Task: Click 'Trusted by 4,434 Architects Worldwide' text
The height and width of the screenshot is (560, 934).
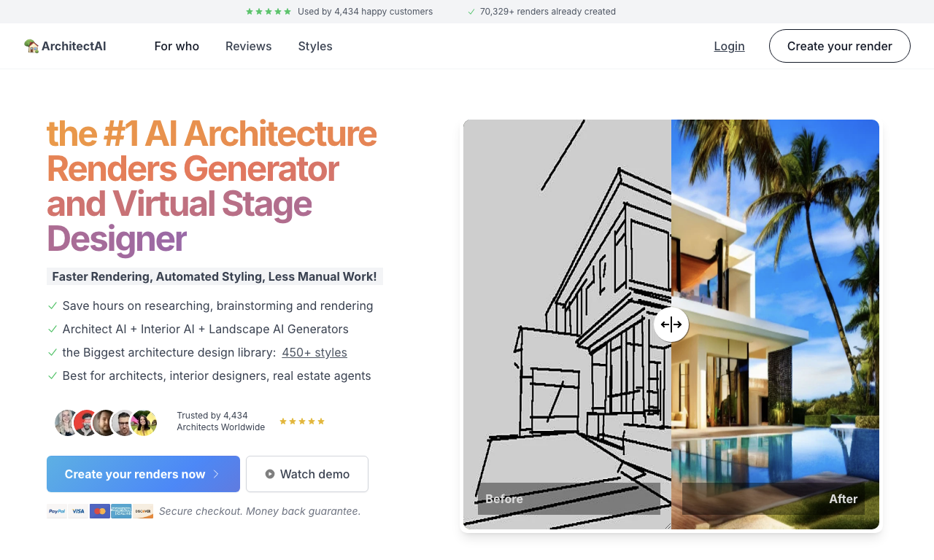Action: click(220, 421)
